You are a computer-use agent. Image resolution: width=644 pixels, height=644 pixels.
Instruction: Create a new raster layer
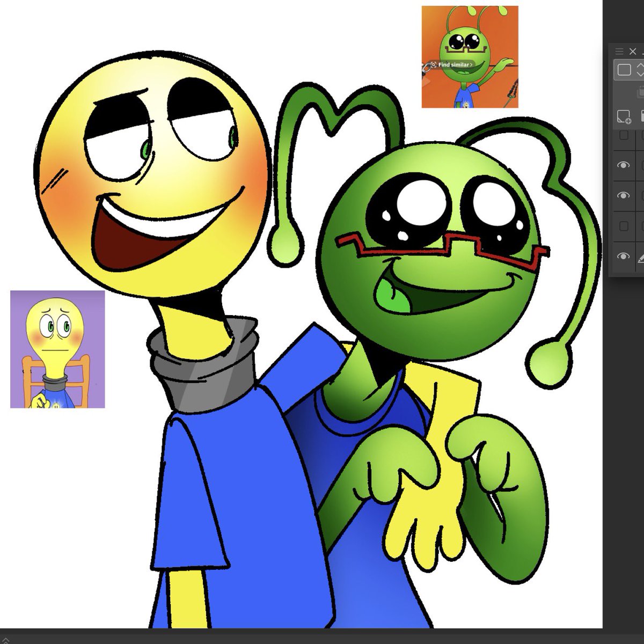(624, 116)
